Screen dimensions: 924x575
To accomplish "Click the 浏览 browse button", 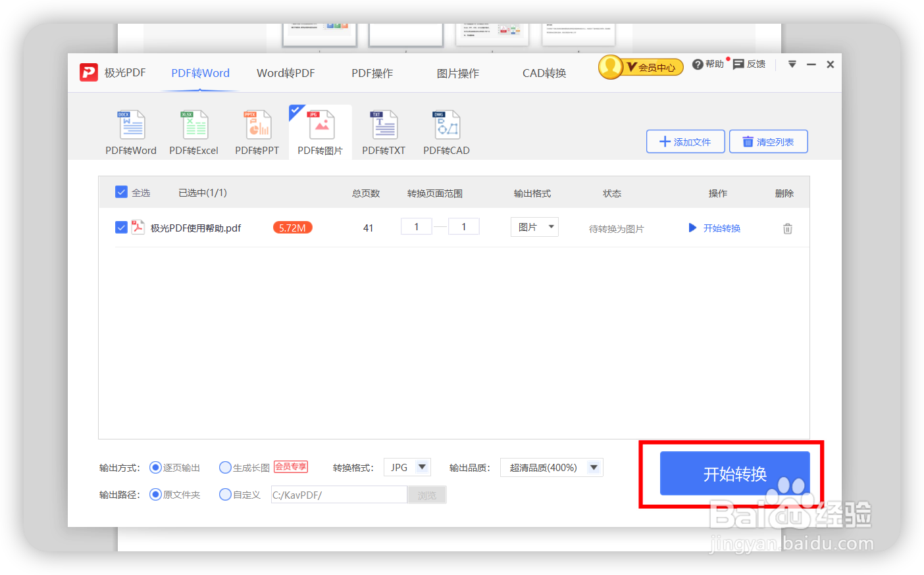I will point(427,495).
